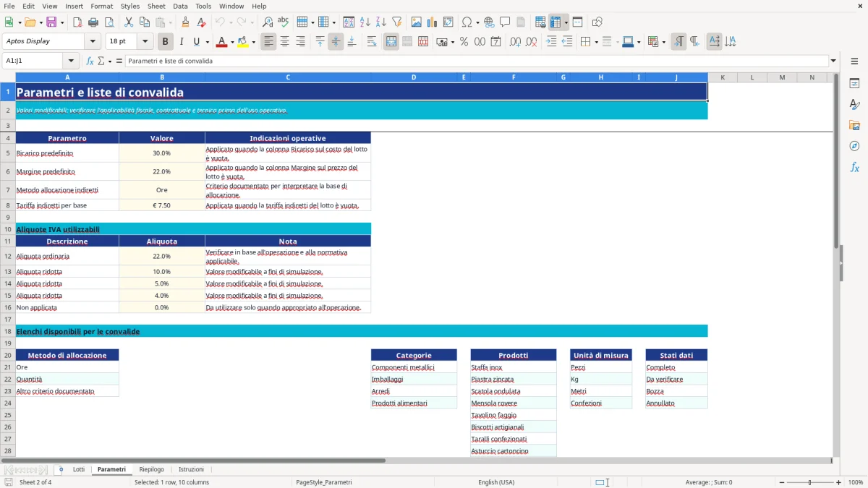Image resolution: width=868 pixels, height=488 pixels.
Task: Activate Clone Formatting paintbrush
Action: coord(186,22)
